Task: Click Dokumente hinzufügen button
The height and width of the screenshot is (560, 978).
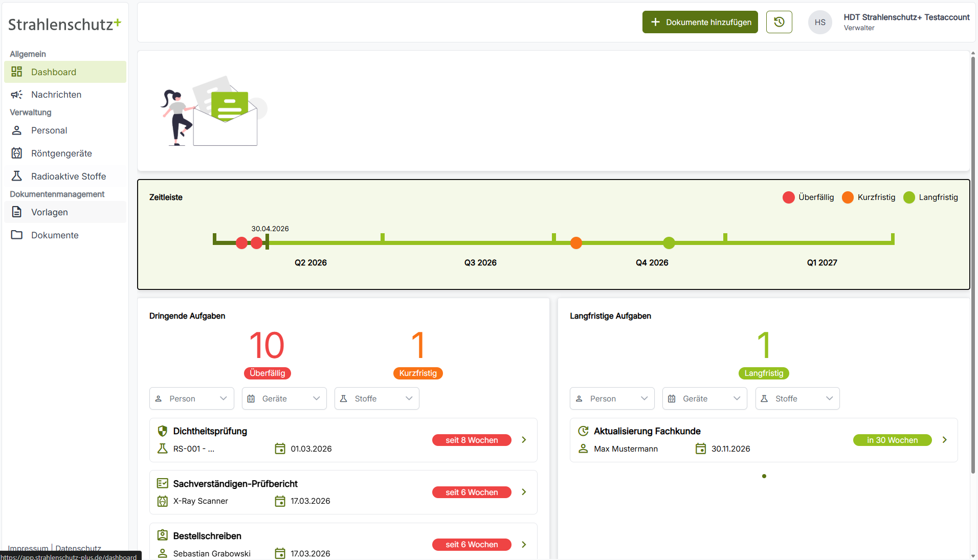Action: pos(700,22)
